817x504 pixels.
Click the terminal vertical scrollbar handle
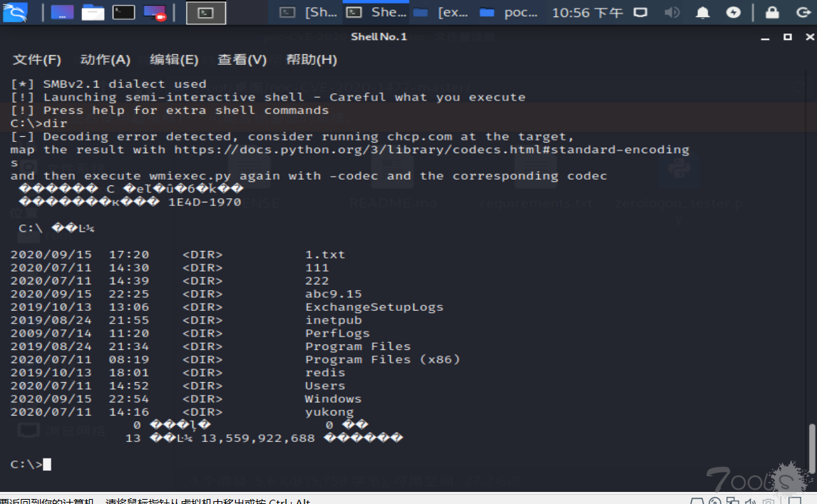812,448
